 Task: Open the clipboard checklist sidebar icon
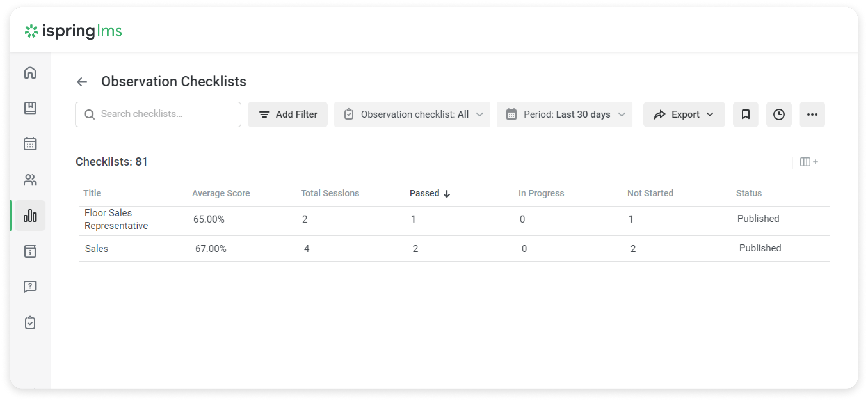(x=30, y=322)
